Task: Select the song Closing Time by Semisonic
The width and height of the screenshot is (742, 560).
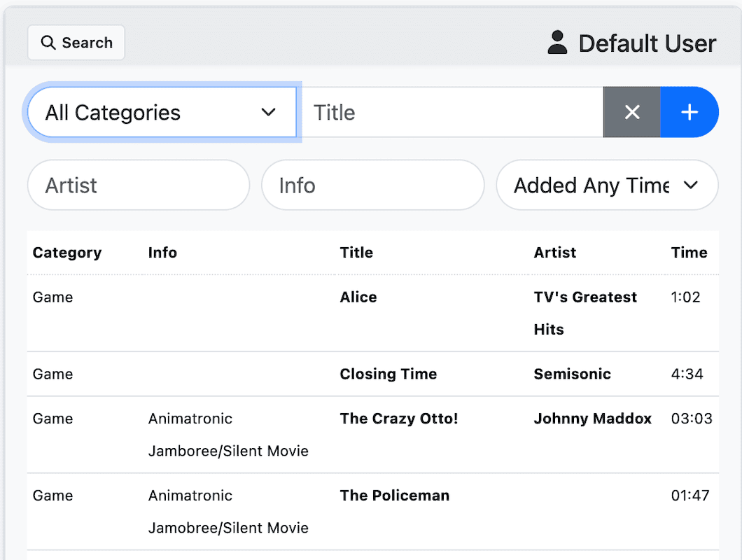Action: pyautogui.click(x=388, y=374)
